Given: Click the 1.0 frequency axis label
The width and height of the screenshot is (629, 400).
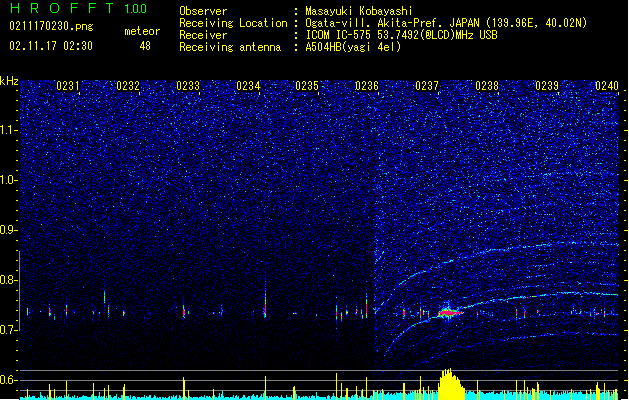Looking at the screenshot, I should click(x=8, y=180).
